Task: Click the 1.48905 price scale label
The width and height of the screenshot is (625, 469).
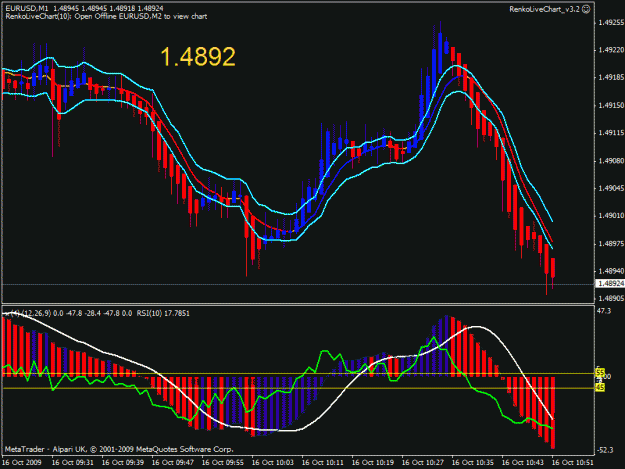Action: 611,298
